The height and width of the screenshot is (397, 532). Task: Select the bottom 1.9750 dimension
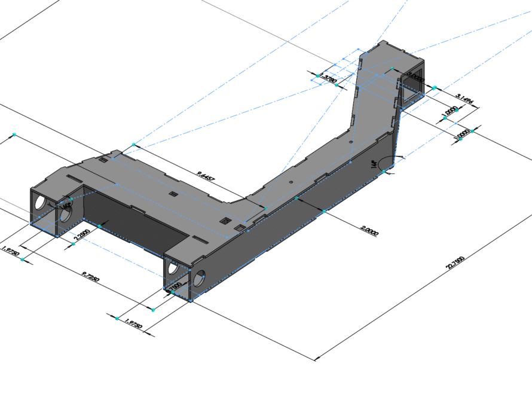(134, 322)
